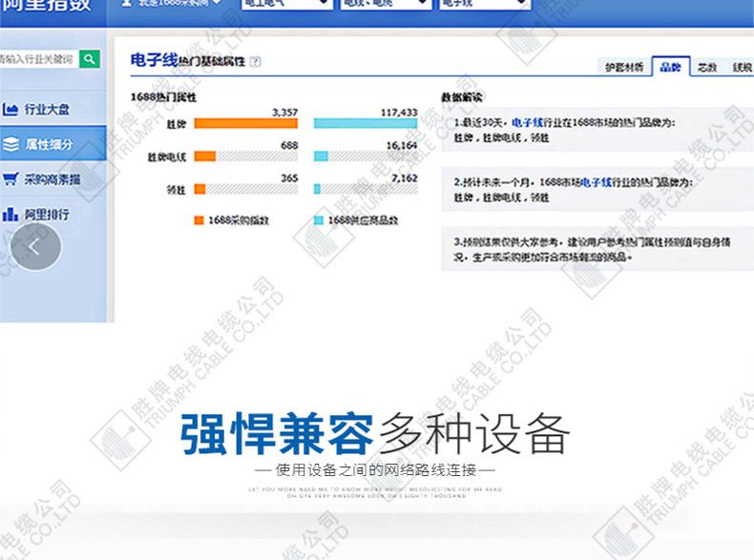Image resolution: width=754 pixels, height=560 pixels.
Task: Click the industry keyword search input field
Action: click(x=38, y=59)
